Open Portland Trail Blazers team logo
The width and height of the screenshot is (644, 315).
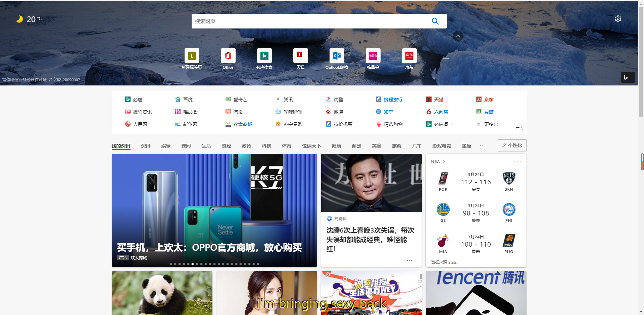(x=443, y=179)
